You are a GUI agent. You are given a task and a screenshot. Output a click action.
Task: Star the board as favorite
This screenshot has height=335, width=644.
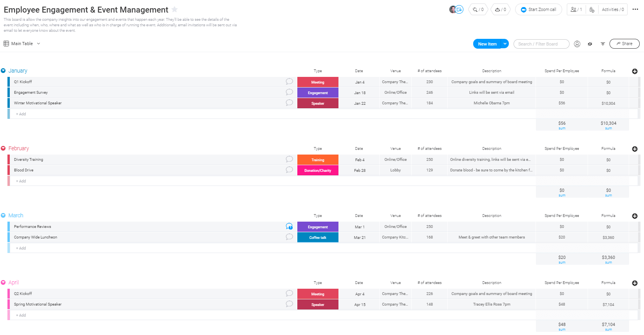[x=175, y=9]
